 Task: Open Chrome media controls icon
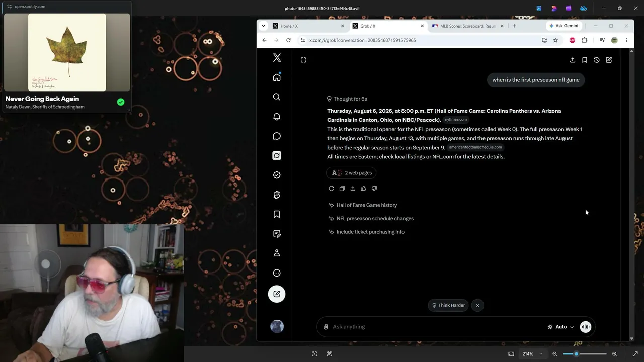pyautogui.click(x=602, y=40)
